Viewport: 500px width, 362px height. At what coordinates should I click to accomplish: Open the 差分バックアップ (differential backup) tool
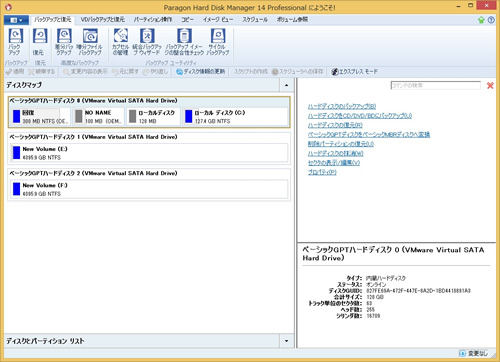64,42
